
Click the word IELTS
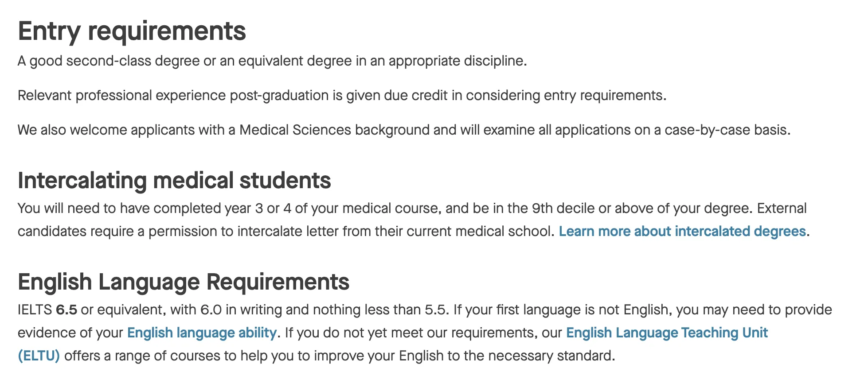[35, 310]
